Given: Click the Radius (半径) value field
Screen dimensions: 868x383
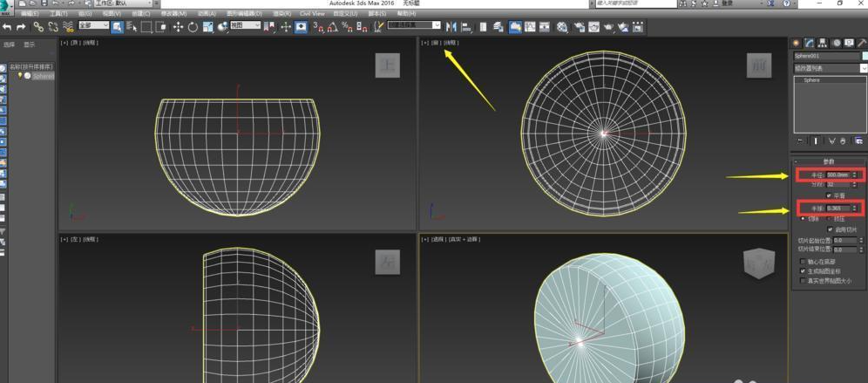Looking at the screenshot, I should pyautogui.click(x=837, y=174).
